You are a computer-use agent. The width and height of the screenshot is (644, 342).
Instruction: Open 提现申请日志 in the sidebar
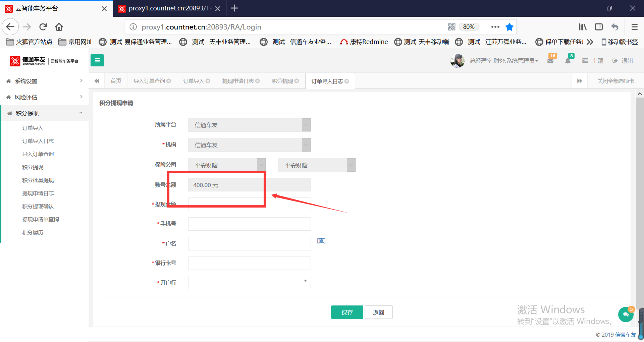pyautogui.click(x=38, y=193)
